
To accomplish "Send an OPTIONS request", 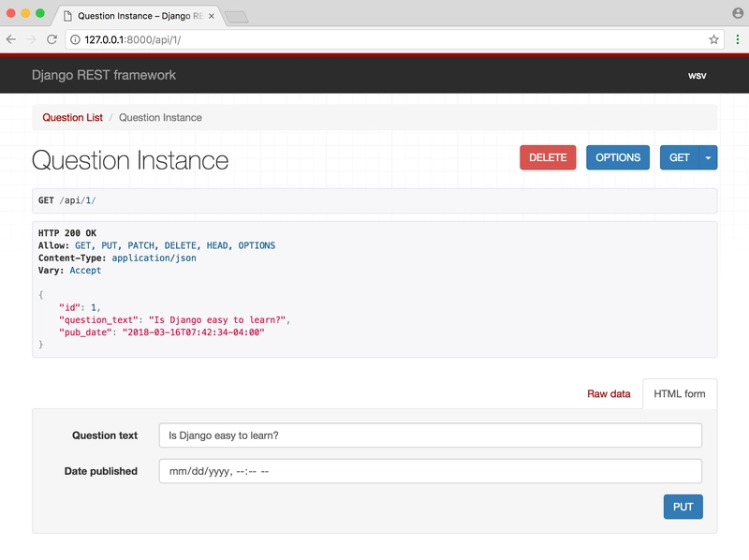I will 618,157.
